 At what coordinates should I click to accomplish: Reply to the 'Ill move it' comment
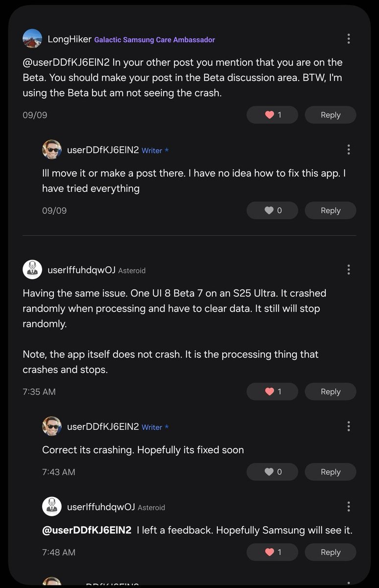(x=331, y=211)
